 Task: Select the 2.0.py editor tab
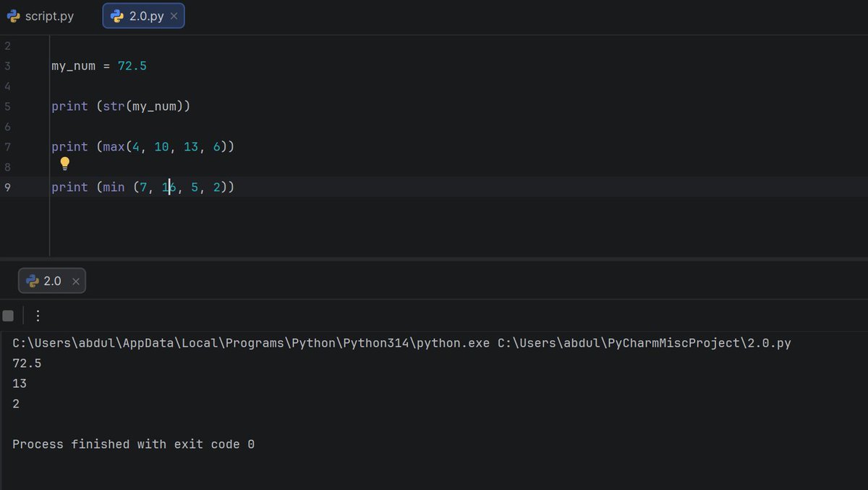143,16
